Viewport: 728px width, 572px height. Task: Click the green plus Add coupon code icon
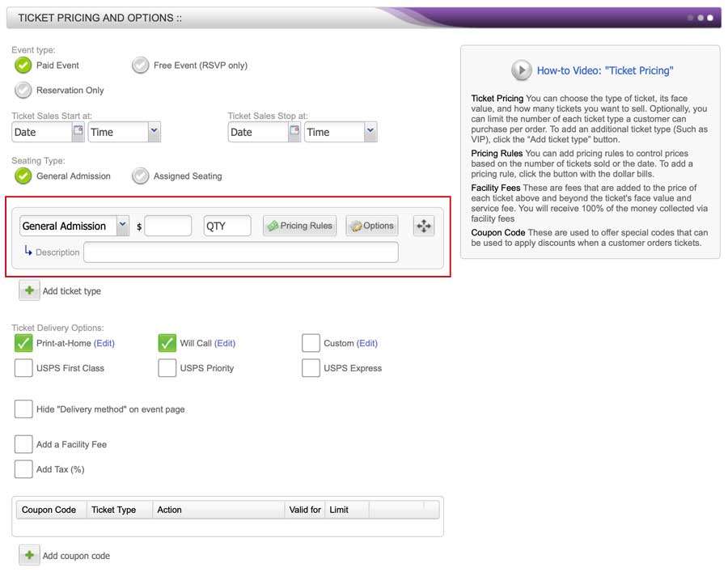29,555
